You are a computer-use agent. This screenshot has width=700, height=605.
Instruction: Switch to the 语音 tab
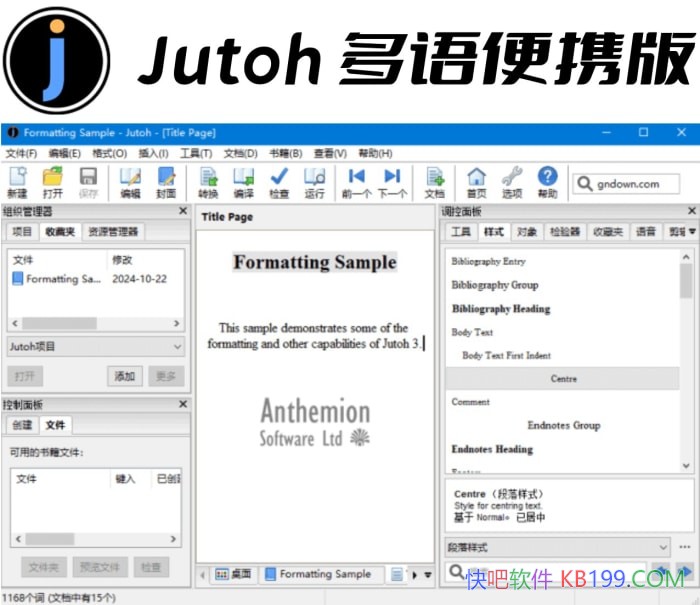[x=646, y=232]
